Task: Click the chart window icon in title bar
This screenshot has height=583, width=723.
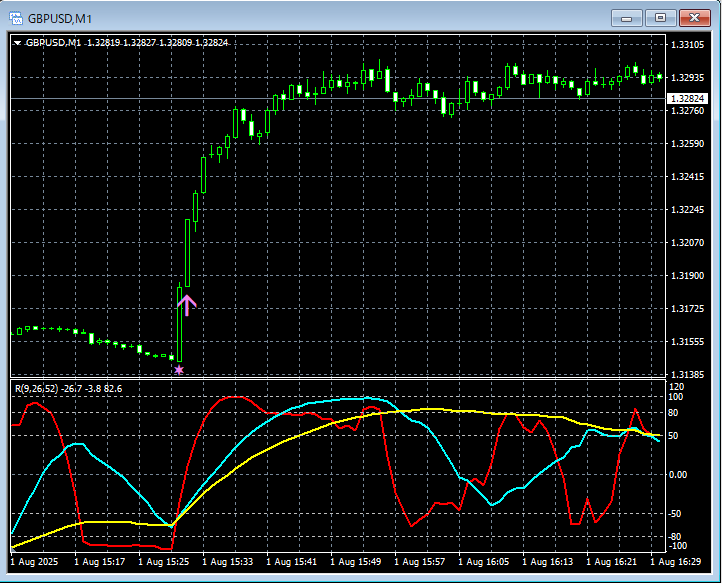Action: 16,17
